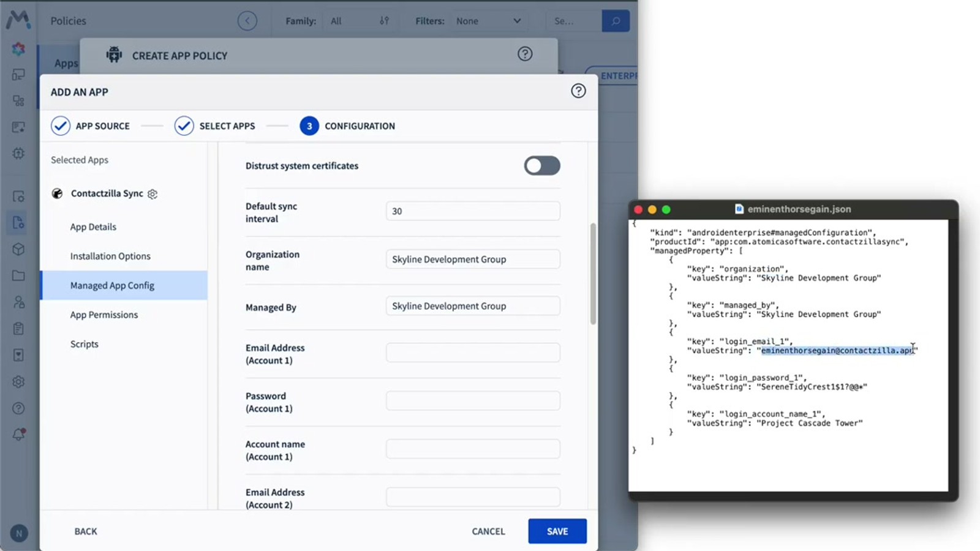The width and height of the screenshot is (980, 551).
Task: Open the notifications bell icon in sidebar
Action: click(18, 434)
